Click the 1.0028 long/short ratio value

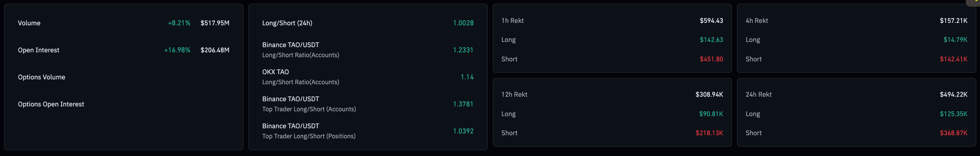(x=463, y=23)
